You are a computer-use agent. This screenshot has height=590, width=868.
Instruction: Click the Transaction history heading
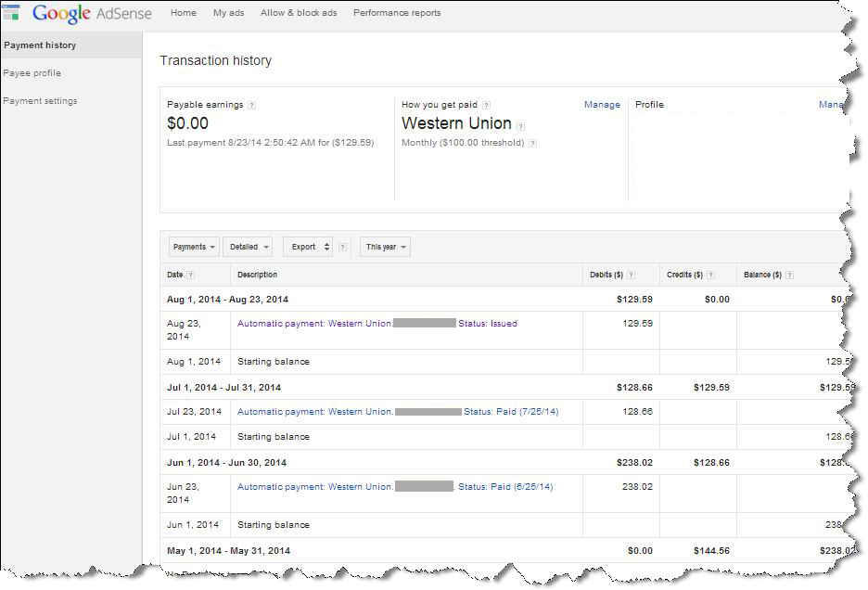click(216, 60)
